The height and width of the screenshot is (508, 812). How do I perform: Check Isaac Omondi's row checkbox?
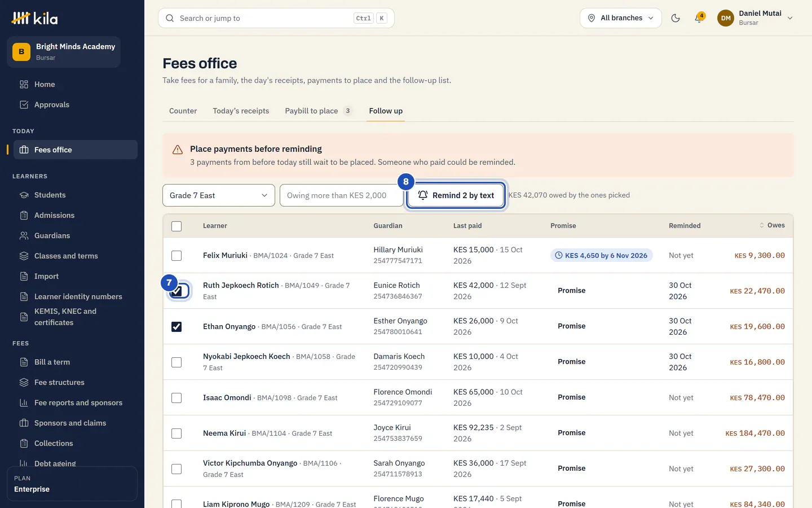point(176,397)
